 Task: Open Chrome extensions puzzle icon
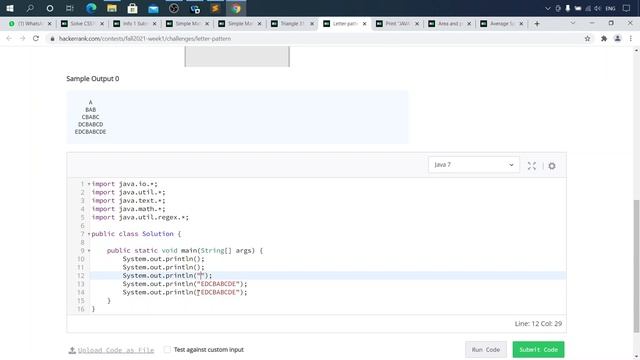point(604,38)
